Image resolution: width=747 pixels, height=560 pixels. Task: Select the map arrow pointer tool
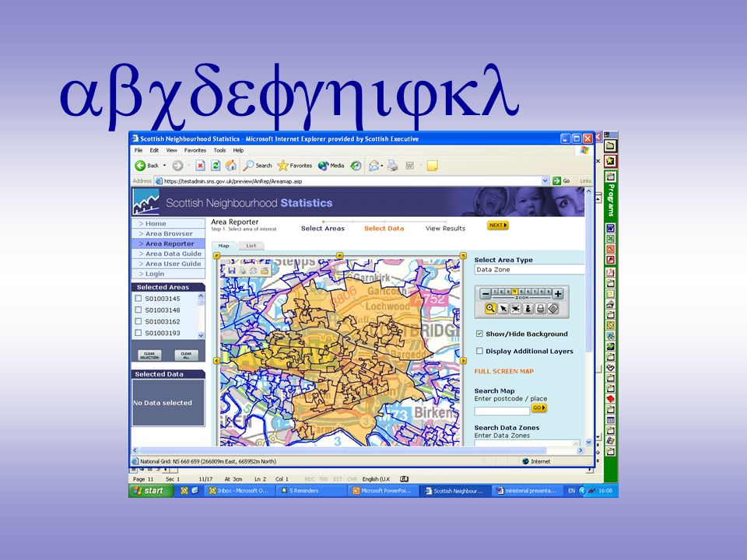click(x=503, y=309)
